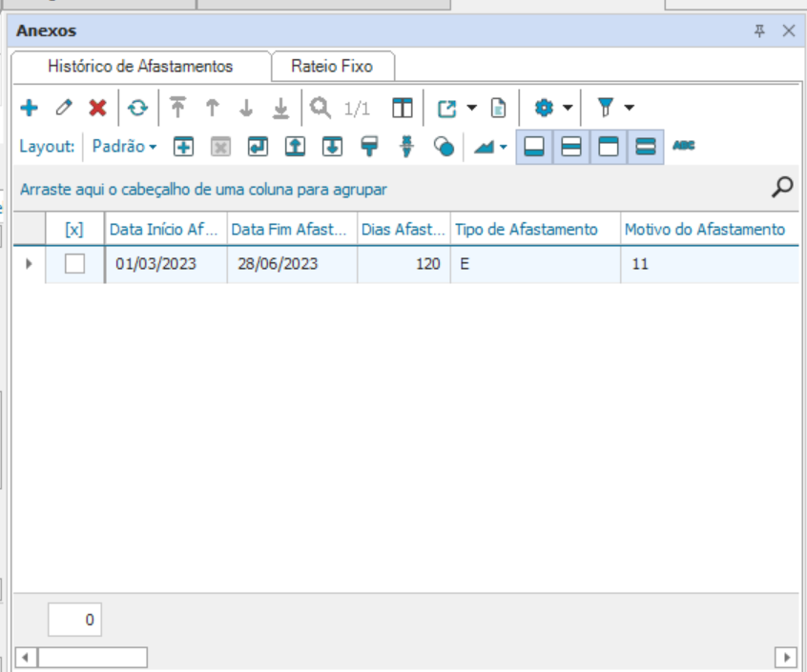Click the paint roller format icon

point(369,147)
